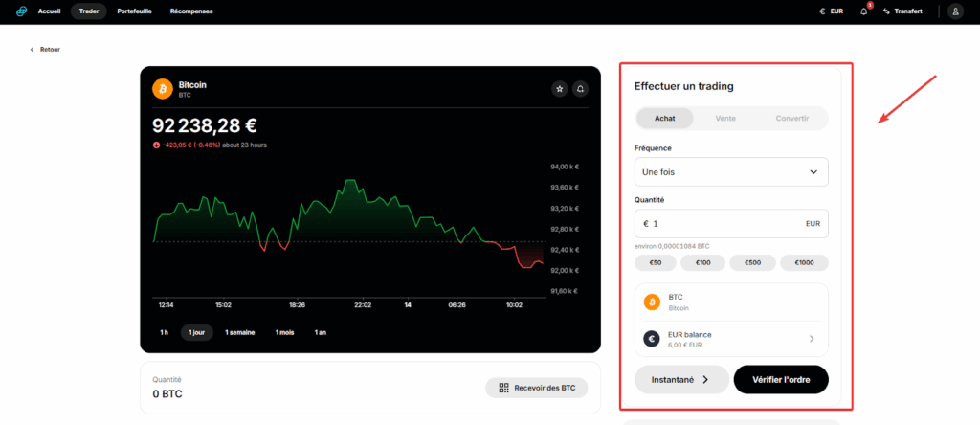
Task: Expand the Fréquence dropdown Une fois
Action: [731, 172]
